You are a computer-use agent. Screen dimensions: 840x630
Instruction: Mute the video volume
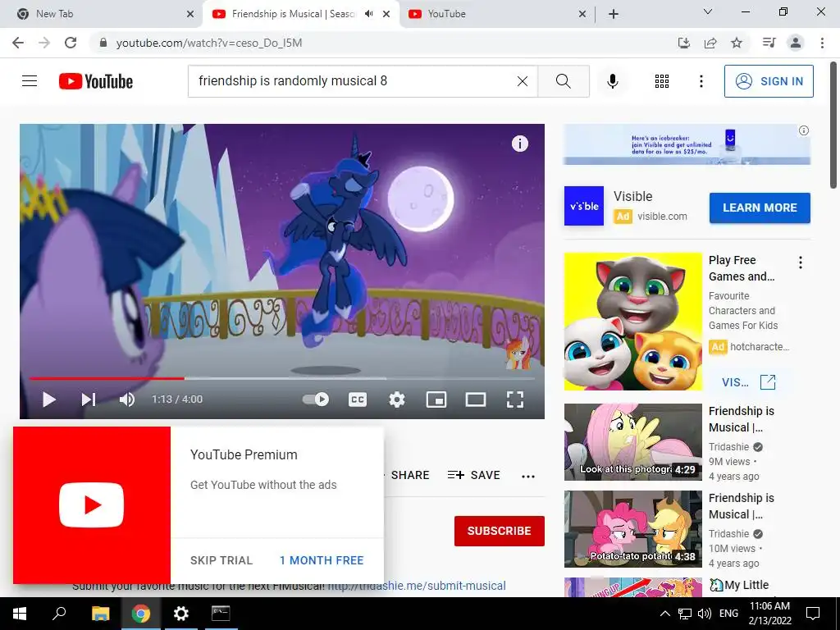pyautogui.click(x=127, y=399)
